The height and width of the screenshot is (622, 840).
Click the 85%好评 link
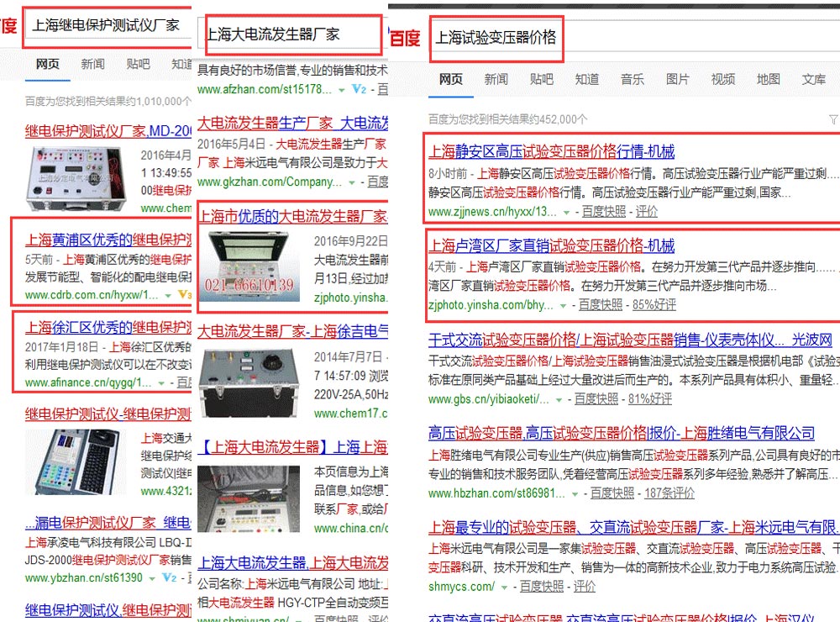[654, 305]
